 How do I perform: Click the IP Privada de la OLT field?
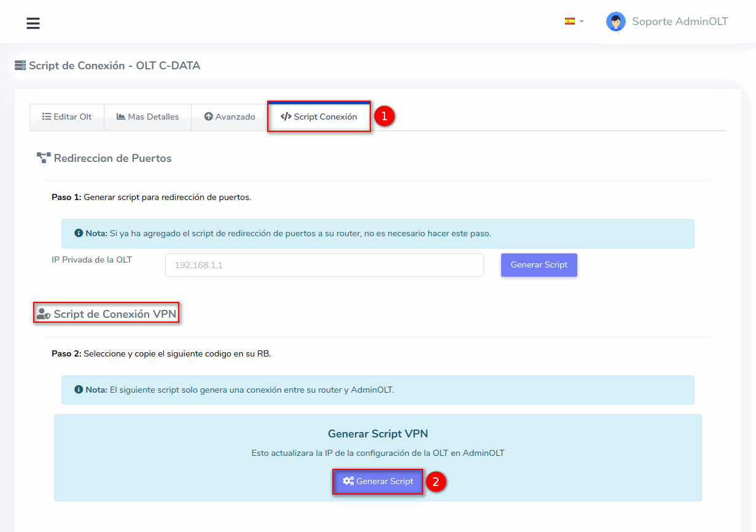[x=324, y=265]
